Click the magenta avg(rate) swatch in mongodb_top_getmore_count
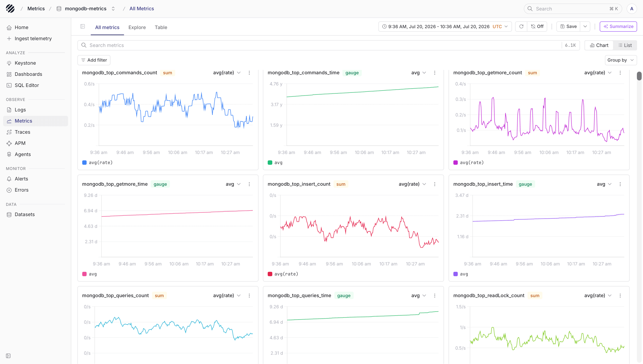Image resolution: width=643 pixels, height=364 pixels. [x=455, y=163]
